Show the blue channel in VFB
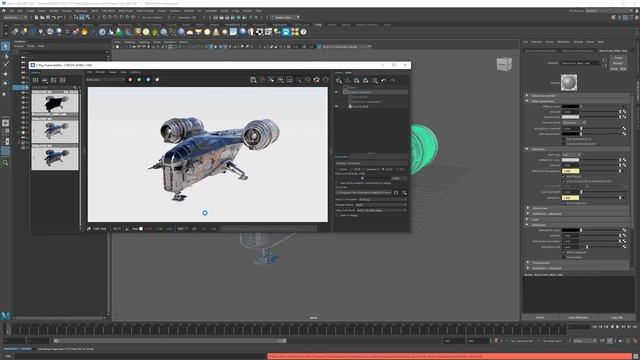 148,80
